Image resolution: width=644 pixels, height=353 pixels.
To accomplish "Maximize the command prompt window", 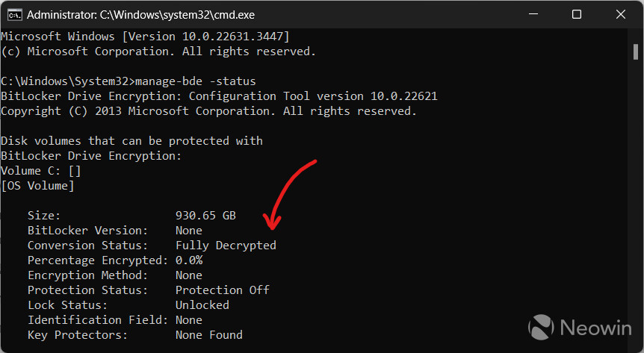I will (x=577, y=14).
